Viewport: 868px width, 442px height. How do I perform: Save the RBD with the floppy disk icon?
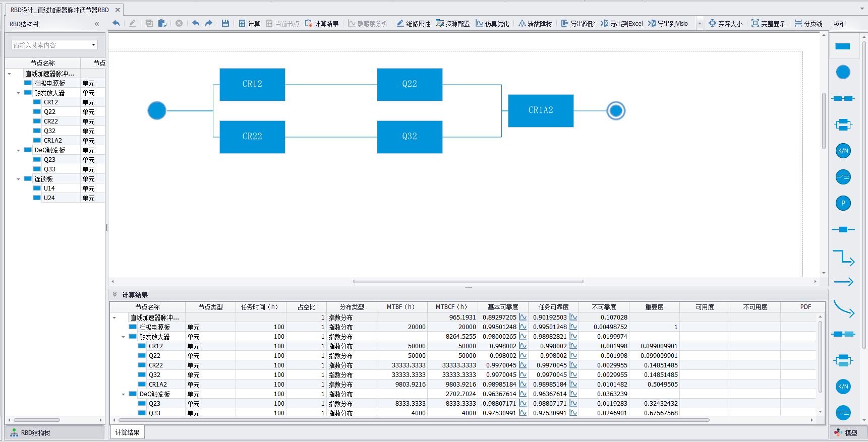[x=225, y=23]
